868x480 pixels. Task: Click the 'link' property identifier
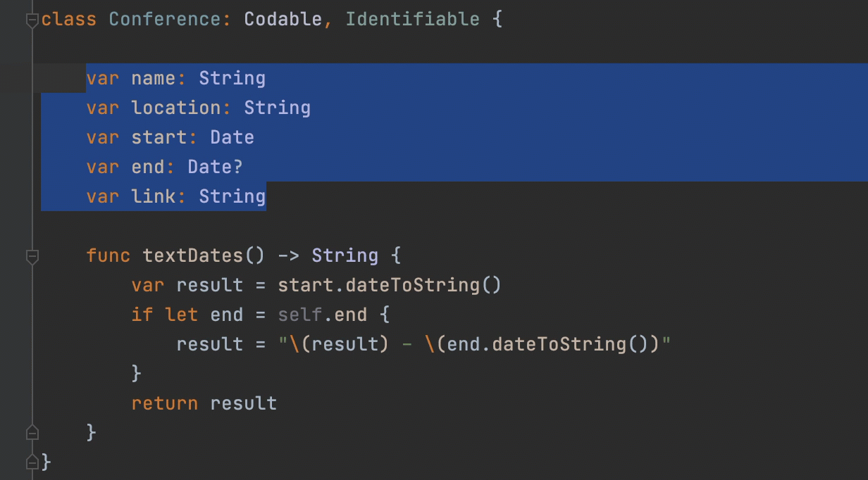(153, 196)
